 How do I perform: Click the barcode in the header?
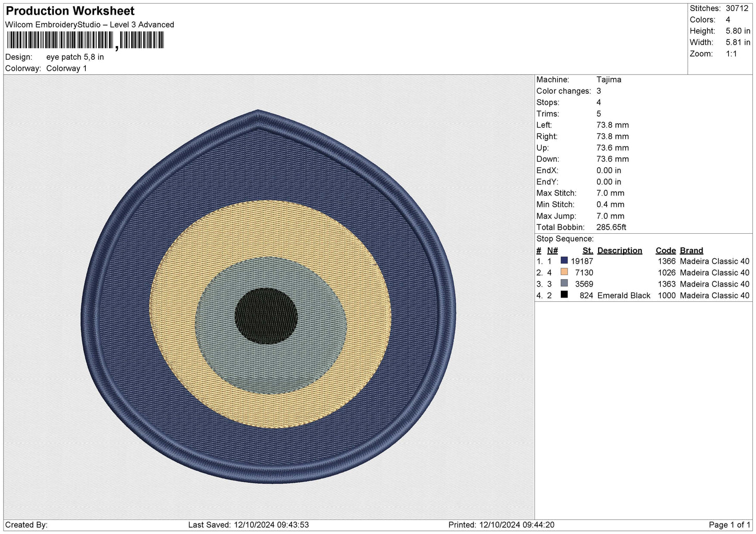point(86,40)
